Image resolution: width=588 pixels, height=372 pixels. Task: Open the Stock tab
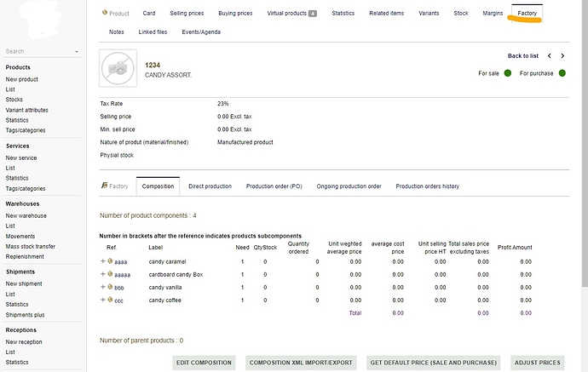461,13
